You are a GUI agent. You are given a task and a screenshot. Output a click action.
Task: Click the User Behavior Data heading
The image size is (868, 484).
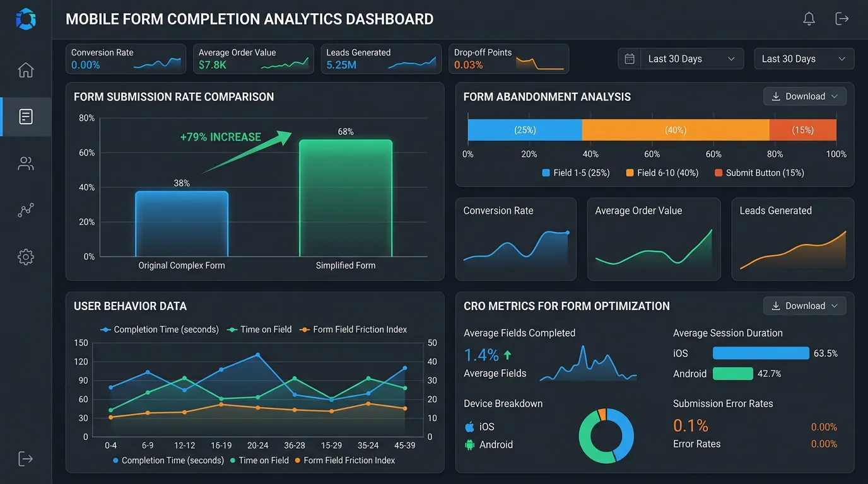click(131, 306)
